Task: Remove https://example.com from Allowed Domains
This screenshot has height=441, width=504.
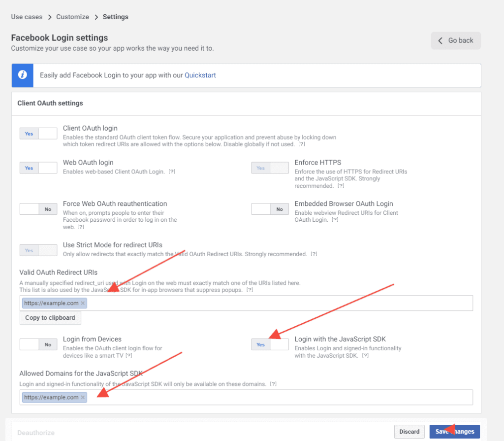Action: pyautogui.click(x=83, y=397)
